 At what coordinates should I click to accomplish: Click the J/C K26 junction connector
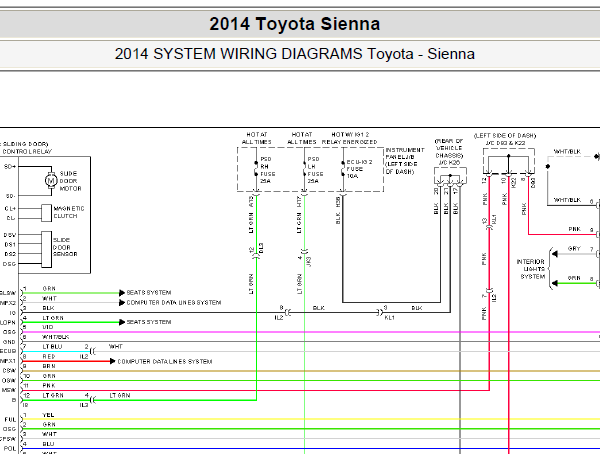click(450, 177)
